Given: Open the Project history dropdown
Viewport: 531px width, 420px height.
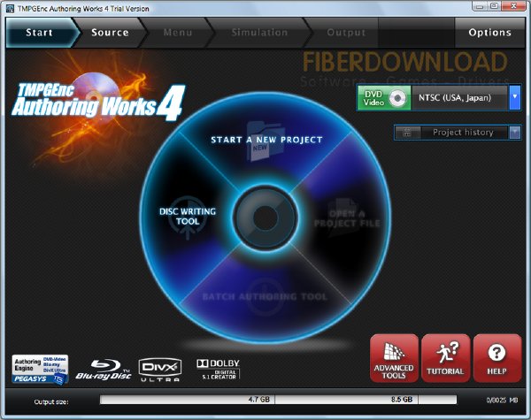Looking at the screenshot, I should [458, 133].
